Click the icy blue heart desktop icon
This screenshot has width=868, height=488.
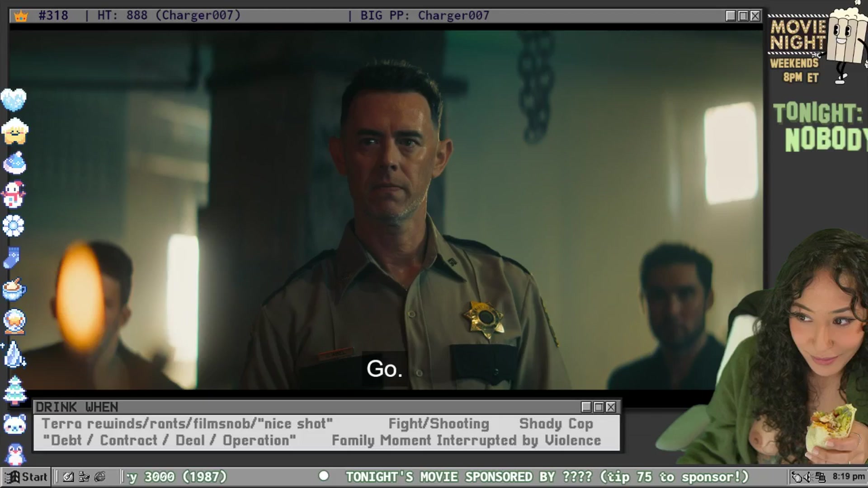[14, 99]
